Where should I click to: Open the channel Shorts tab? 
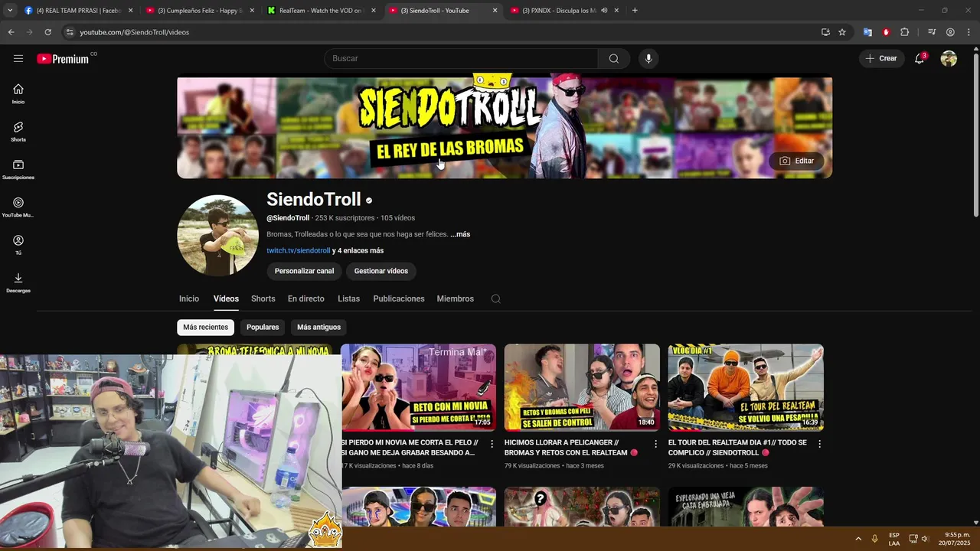point(263,298)
